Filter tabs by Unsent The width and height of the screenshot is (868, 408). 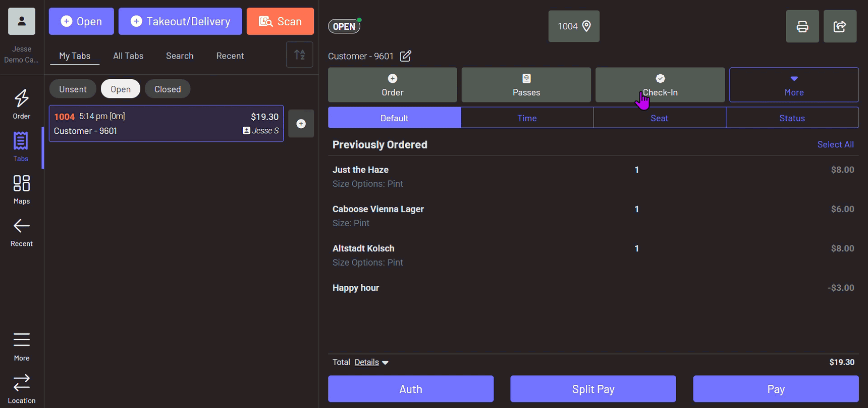(x=73, y=89)
